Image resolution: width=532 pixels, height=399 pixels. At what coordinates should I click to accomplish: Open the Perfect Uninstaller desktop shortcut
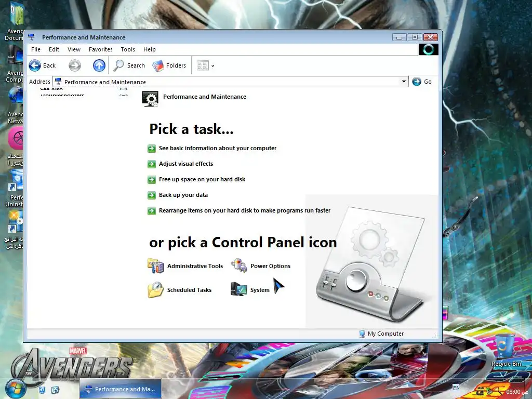pyautogui.click(x=15, y=187)
